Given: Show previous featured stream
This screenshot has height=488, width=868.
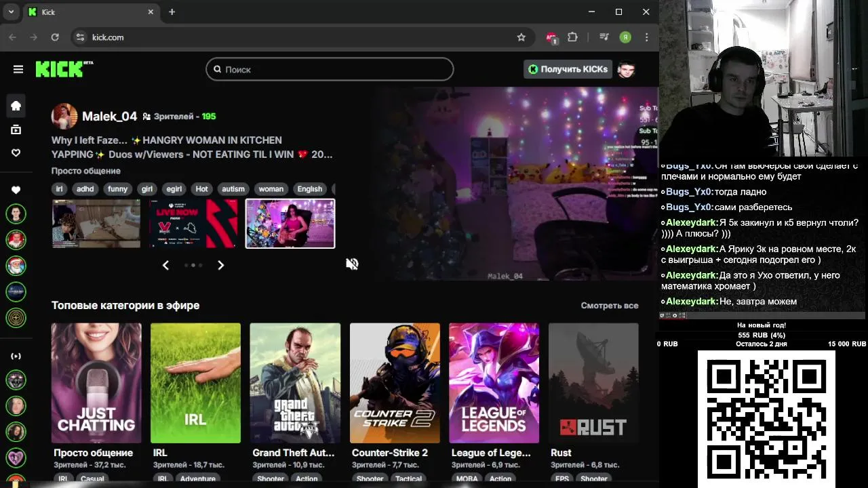Looking at the screenshot, I should click(x=165, y=265).
